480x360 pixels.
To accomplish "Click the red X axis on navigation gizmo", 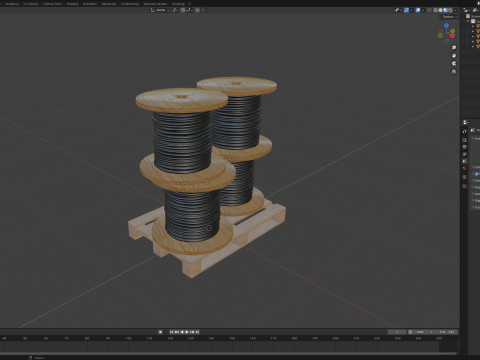I will click(x=452, y=36).
